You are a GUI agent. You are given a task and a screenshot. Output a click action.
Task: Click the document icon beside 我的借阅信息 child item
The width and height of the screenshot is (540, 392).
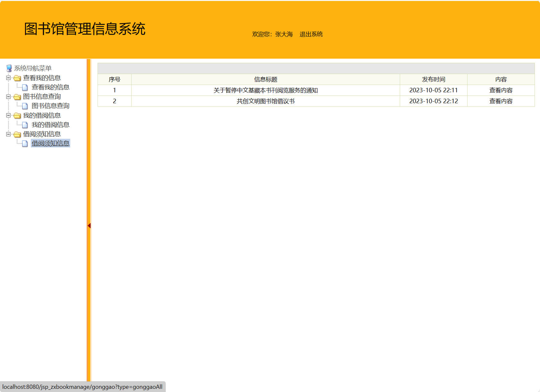(25, 125)
